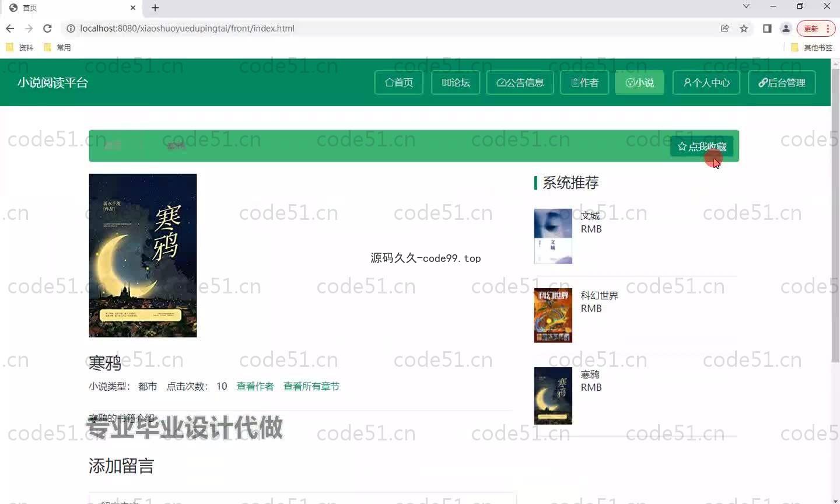840x504 pixels.
Task: Follow the 查看作者 link
Action: (x=255, y=386)
